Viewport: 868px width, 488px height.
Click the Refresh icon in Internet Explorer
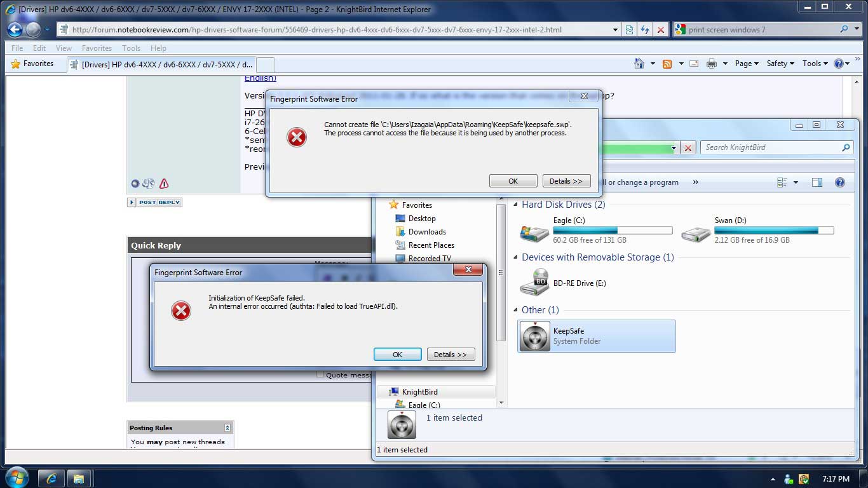[645, 29]
